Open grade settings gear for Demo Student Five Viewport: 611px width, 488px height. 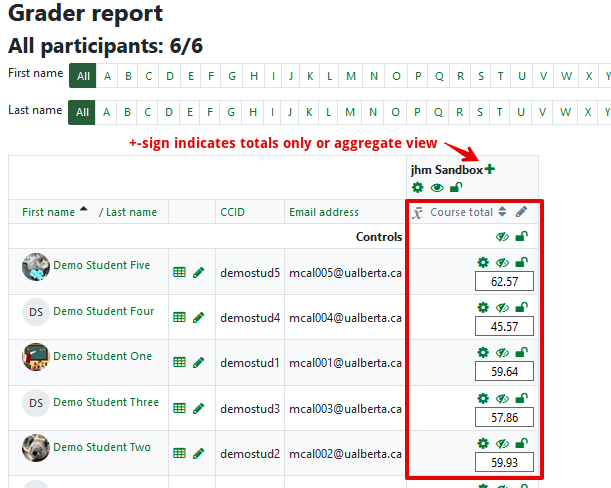483,262
